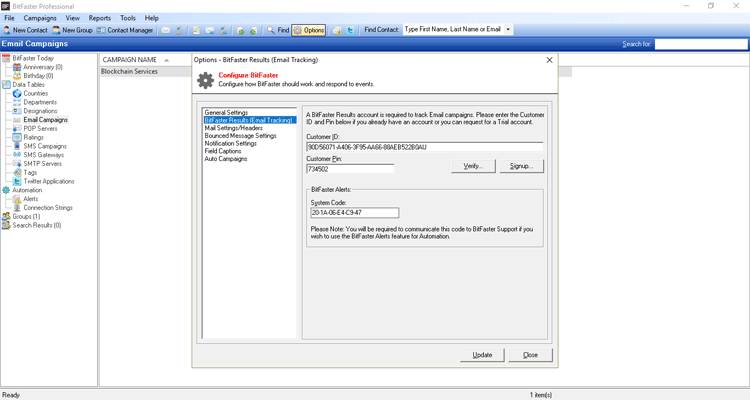750x400 pixels.
Task: Click the BitFaster Today calendar icon
Action: point(6,58)
